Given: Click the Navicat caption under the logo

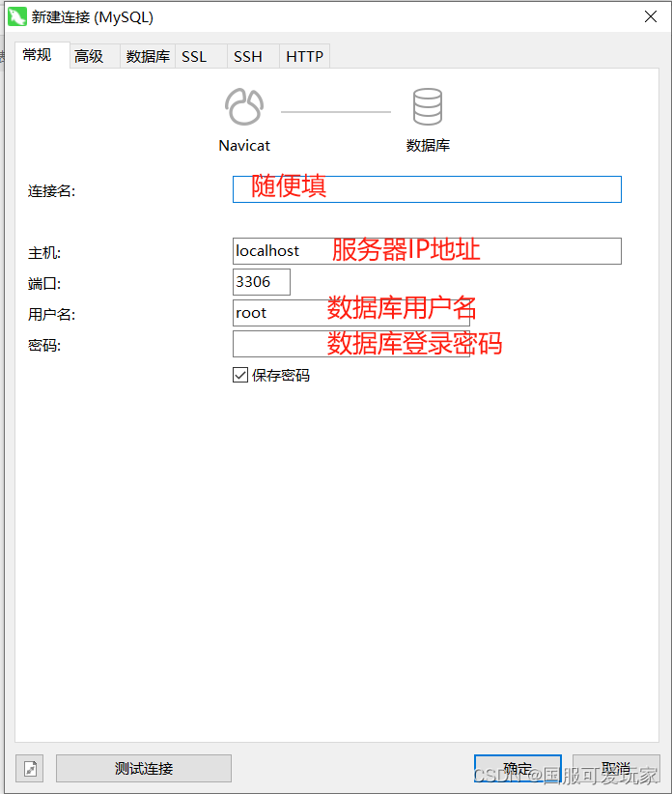Looking at the screenshot, I should tap(244, 146).
